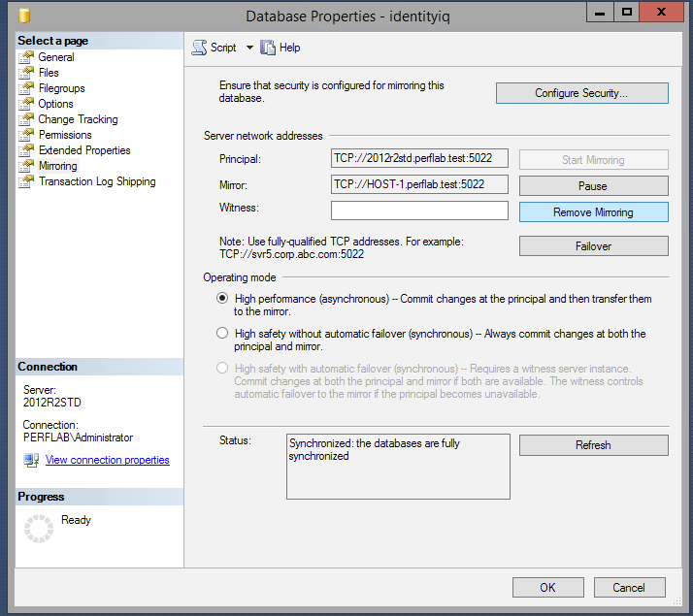Click the 2012R2STD server name text
693x616 pixels.
pyautogui.click(x=52, y=403)
